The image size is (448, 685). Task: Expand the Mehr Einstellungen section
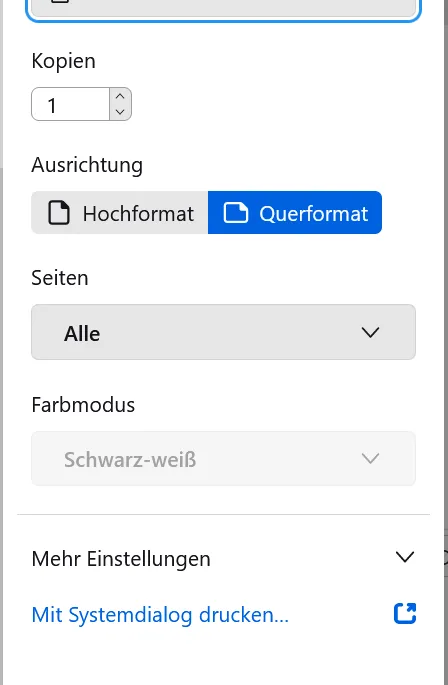223,558
